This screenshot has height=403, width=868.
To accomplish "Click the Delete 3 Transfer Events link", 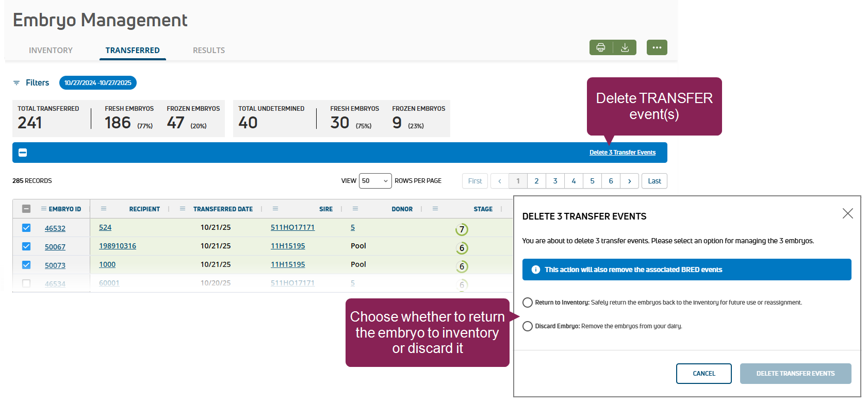I will 623,153.
